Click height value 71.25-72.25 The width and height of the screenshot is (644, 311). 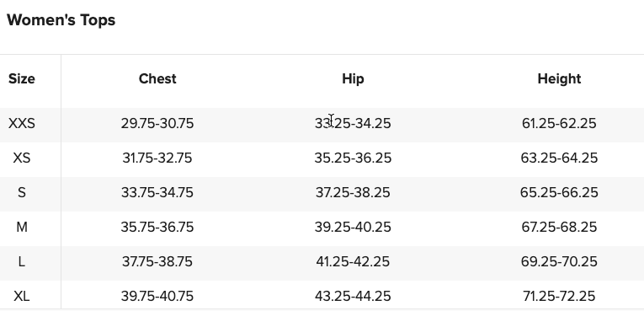559,296
